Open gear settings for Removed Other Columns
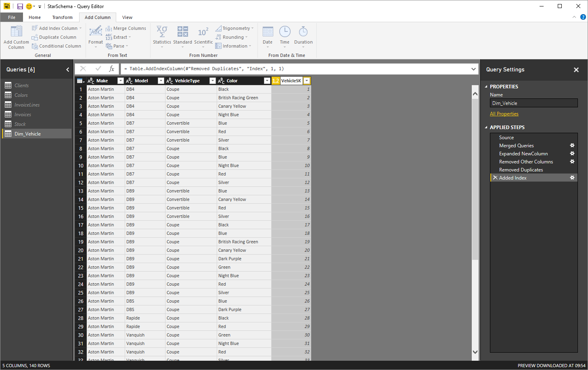Screen dimensions: 588x370 pos(572,161)
